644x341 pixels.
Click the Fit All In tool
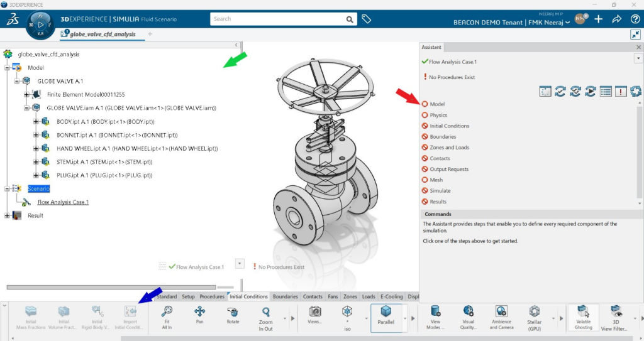pyautogui.click(x=167, y=318)
